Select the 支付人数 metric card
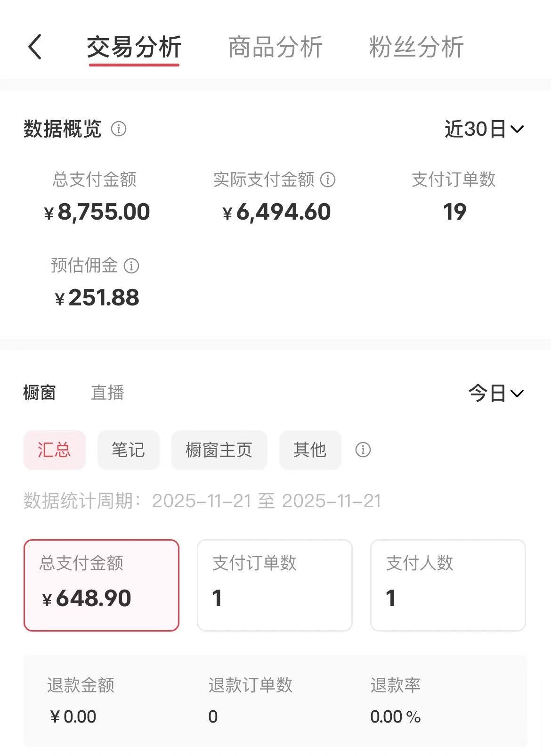This screenshot has width=551, height=756. 448,585
